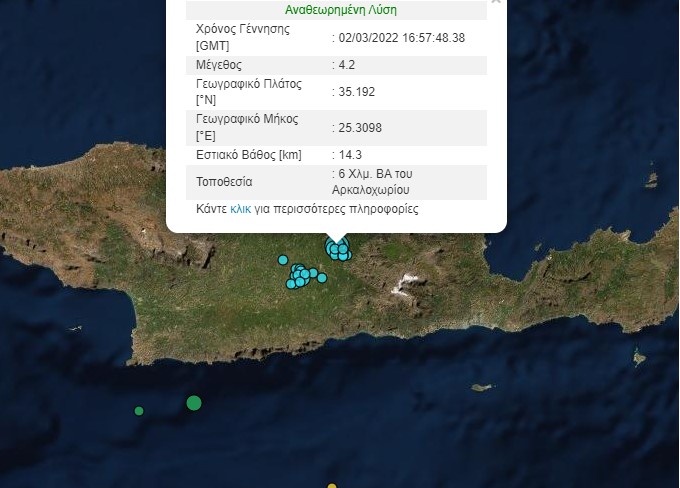Select the isolated cyan marker left of popup tip
680x488 pixels.
point(283,259)
